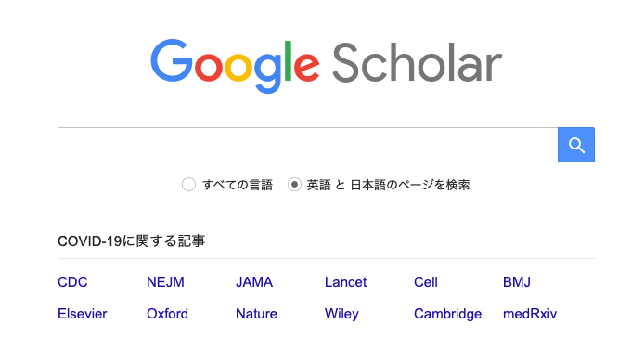644x350 pixels.
Task: Go to the Cell articles link
Action: coord(426,282)
